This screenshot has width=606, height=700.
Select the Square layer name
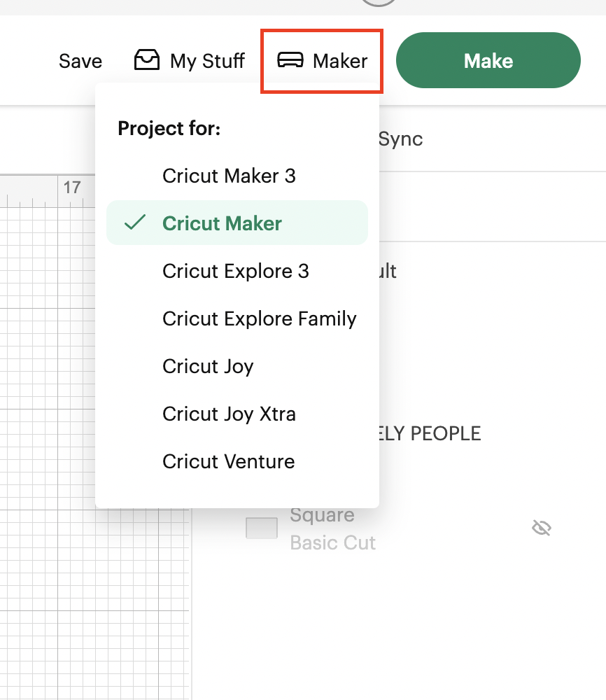323,515
